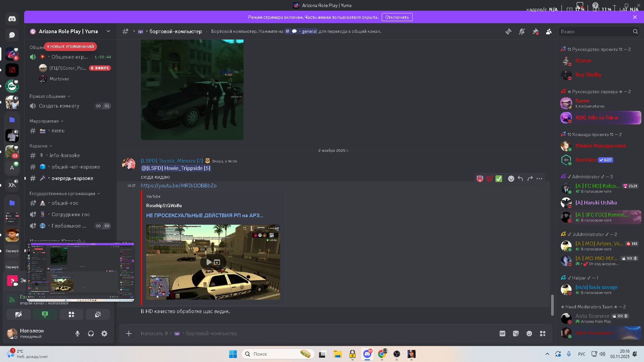Open the общий-гос channel
Viewport: 644px width, 362px height.
tap(65, 203)
